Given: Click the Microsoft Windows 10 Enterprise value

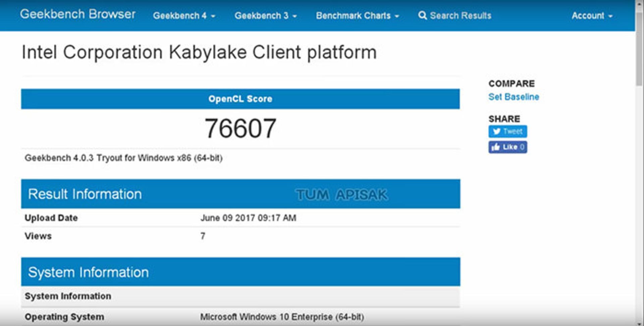Looking at the screenshot, I should coord(282,317).
